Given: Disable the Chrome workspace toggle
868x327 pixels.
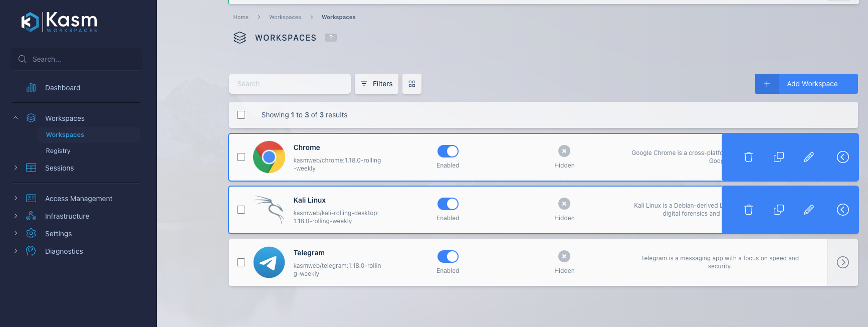Looking at the screenshot, I should (448, 151).
